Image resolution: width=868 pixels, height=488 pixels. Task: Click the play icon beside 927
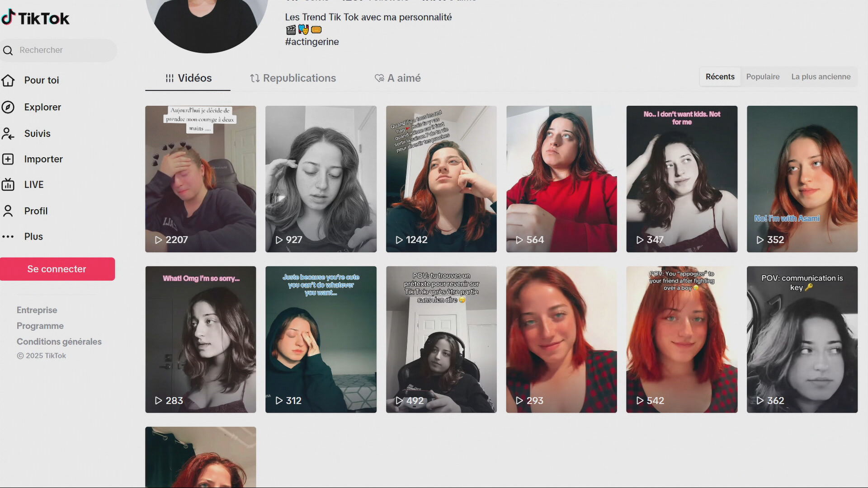tap(279, 240)
